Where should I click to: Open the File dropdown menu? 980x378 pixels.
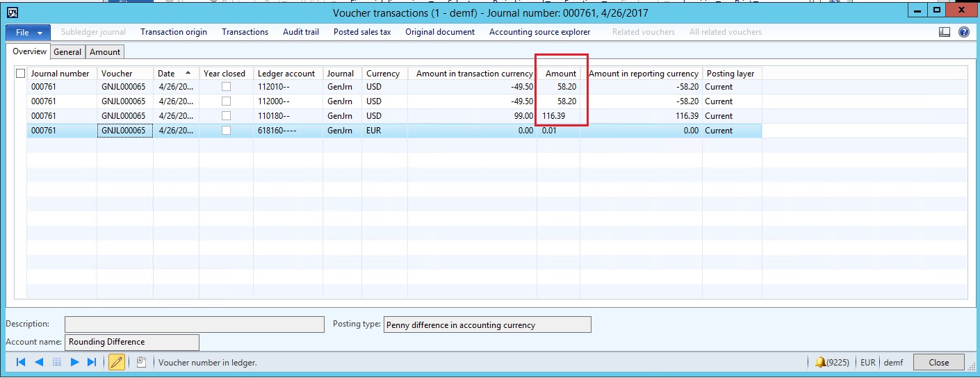28,32
